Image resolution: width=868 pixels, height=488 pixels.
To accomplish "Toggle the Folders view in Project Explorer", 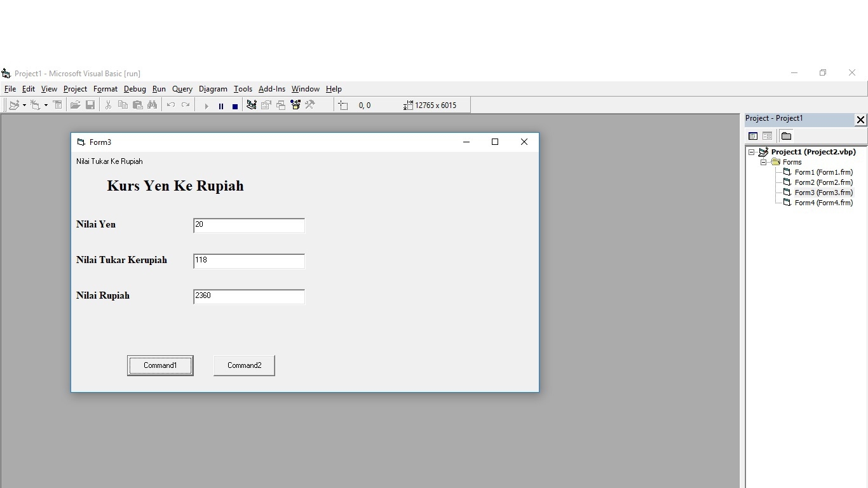I will [786, 135].
